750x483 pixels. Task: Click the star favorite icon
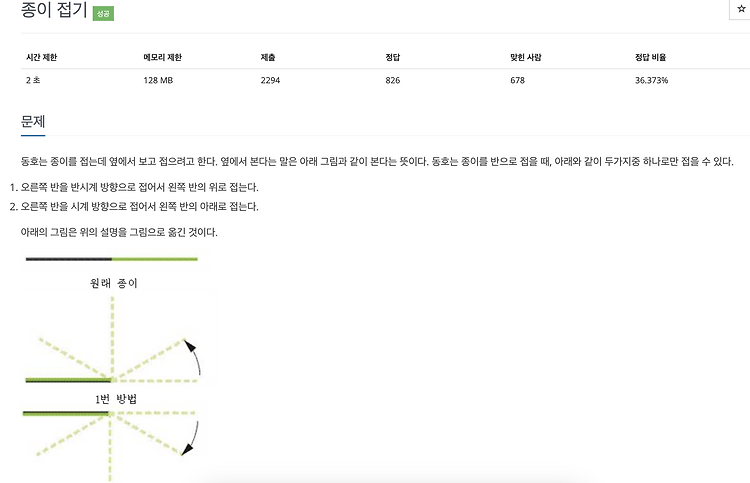click(741, 8)
